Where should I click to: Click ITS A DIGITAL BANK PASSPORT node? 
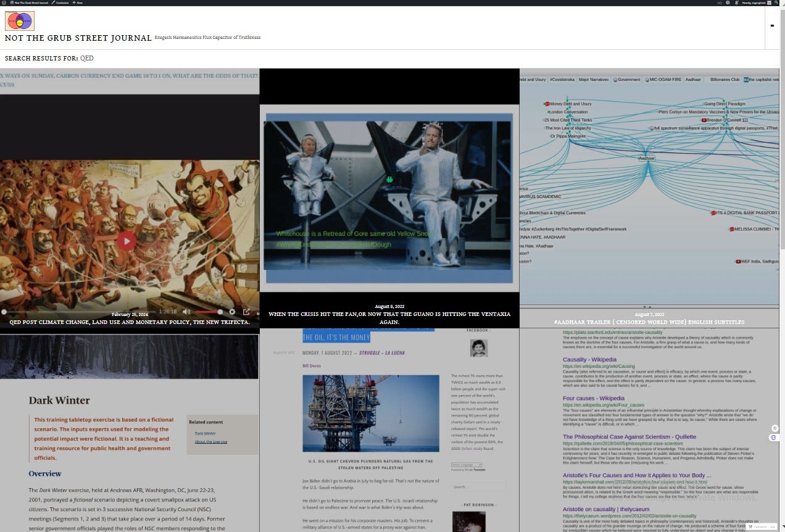point(744,213)
